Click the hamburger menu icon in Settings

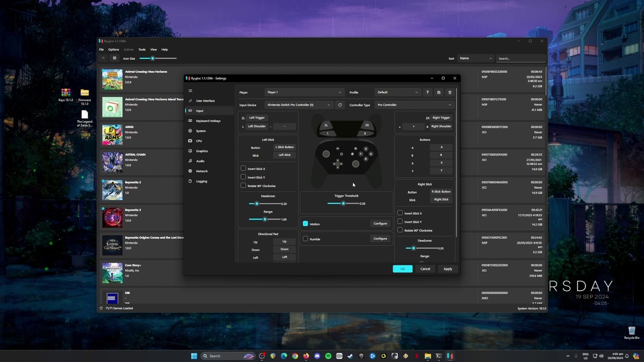click(190, 91)
